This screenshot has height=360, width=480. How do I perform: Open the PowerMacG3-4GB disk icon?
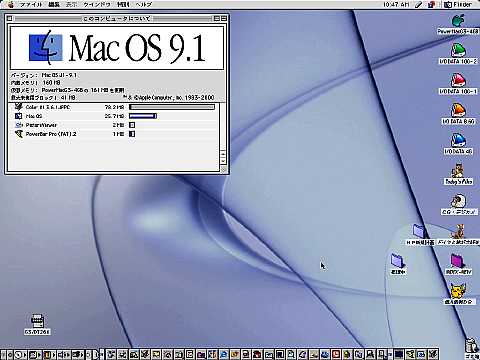(458, 21)
